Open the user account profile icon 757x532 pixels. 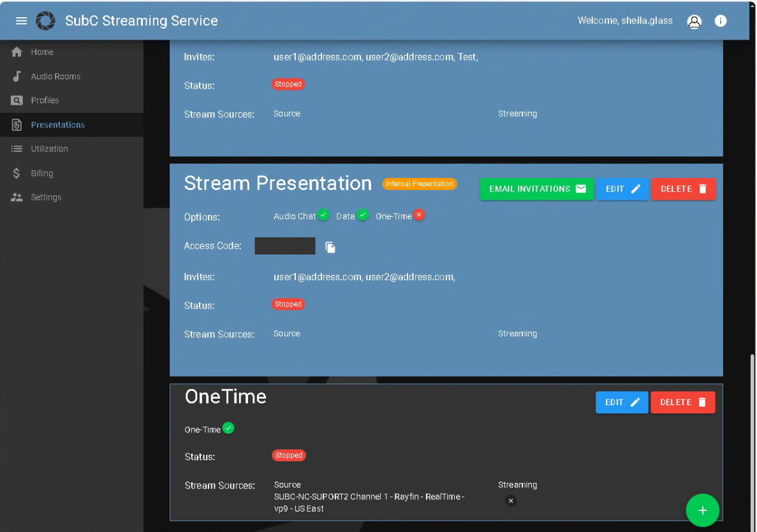(694, 21)
